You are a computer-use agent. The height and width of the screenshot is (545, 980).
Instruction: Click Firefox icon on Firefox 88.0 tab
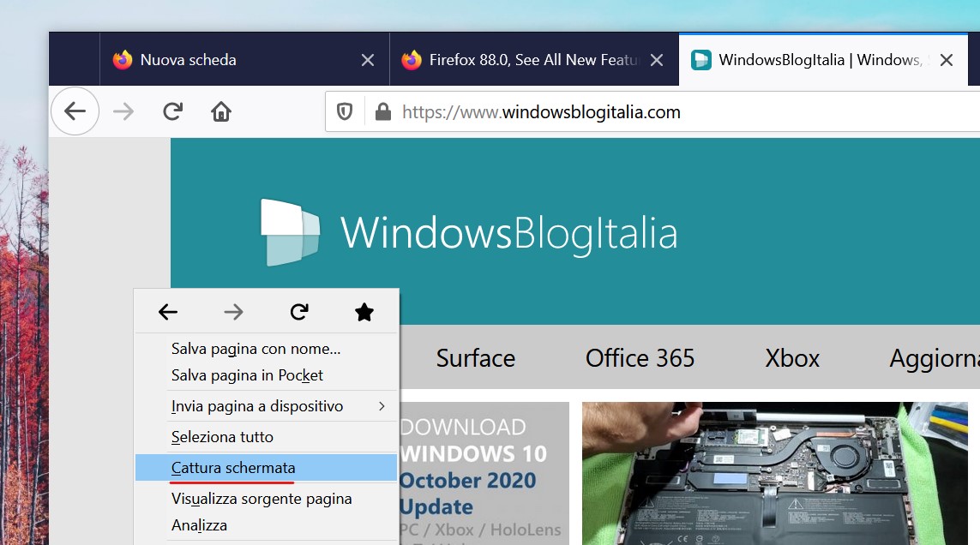tap(412, 59)
